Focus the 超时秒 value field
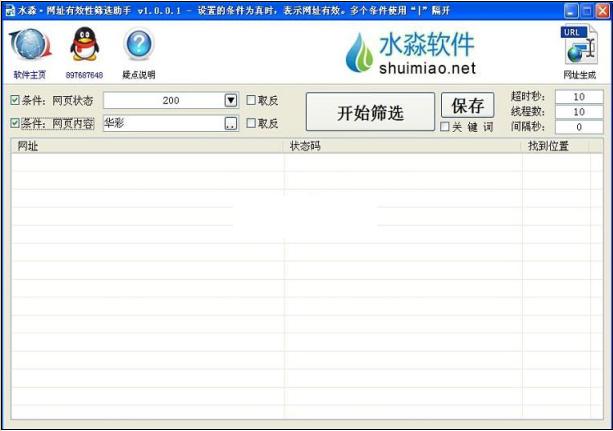 [x=579, y=97]
